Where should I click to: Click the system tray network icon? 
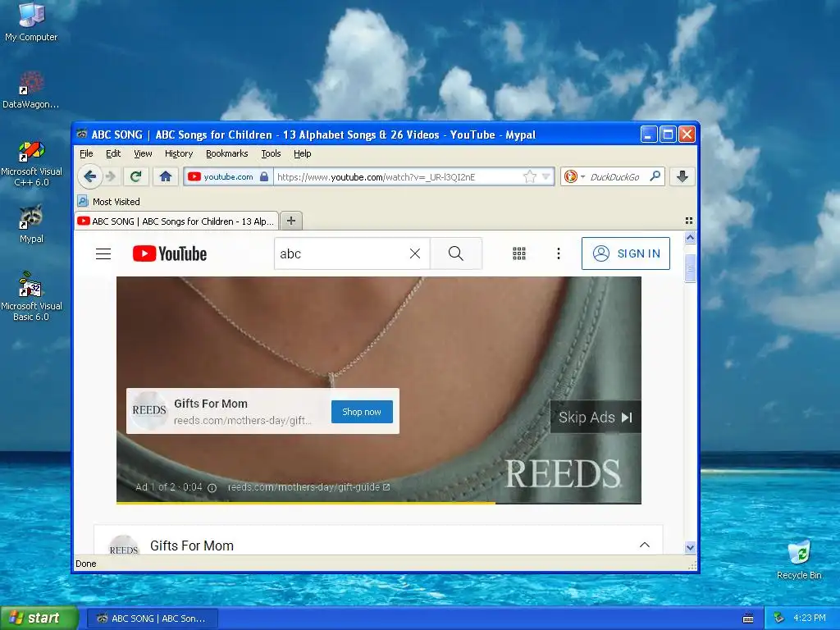click(x=779, y=618)
